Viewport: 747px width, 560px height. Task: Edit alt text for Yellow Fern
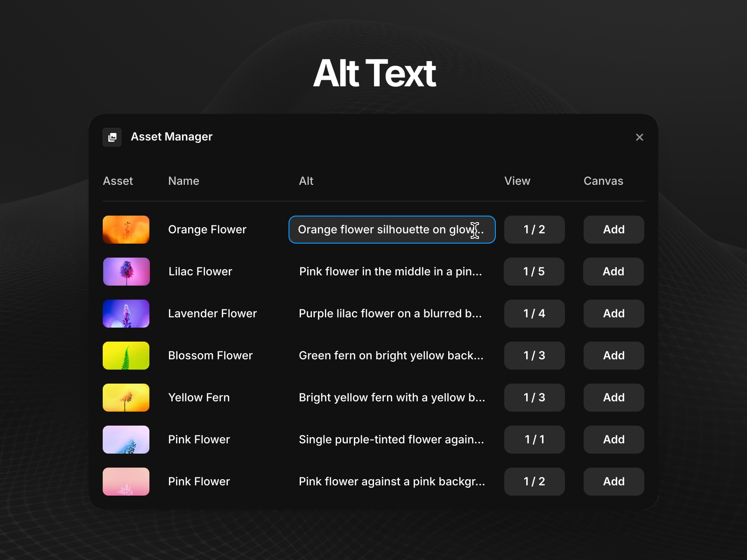(392, 398)
